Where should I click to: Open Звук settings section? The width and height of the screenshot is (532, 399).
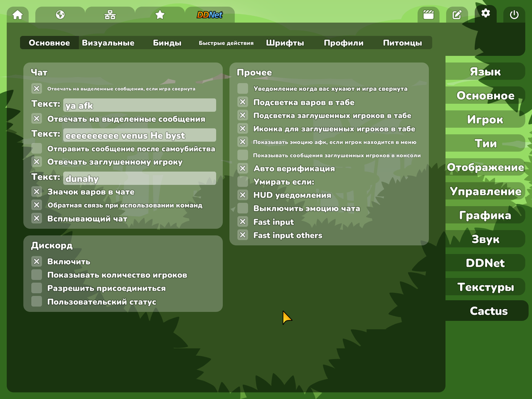(485, 239)
